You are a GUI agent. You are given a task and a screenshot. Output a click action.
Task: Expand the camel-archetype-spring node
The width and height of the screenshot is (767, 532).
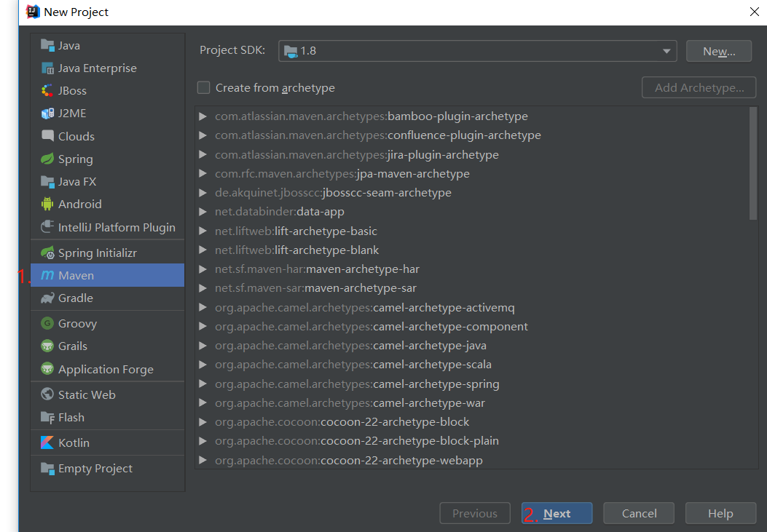[x=202, y=384]
